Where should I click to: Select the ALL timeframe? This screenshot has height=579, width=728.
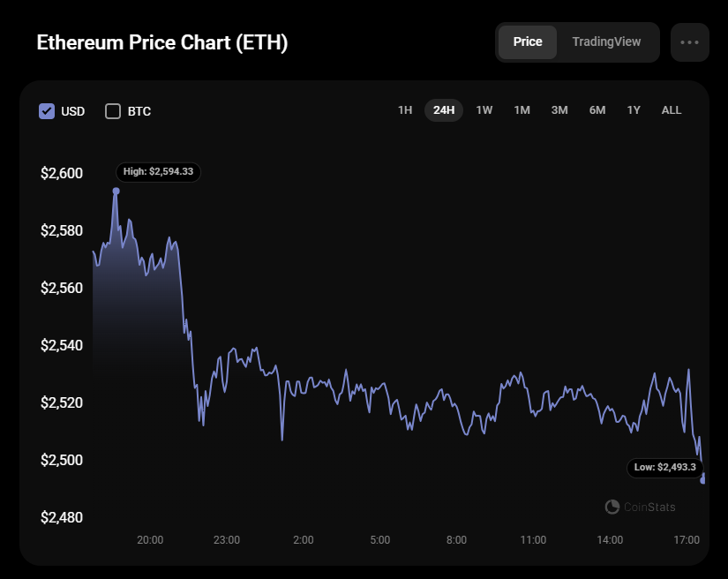pos(671,109)
